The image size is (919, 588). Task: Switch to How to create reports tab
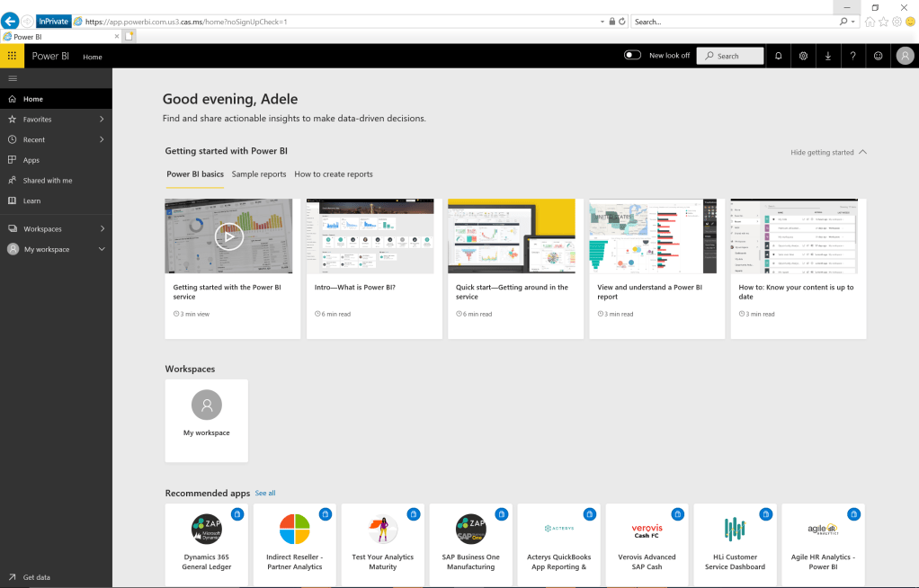(333, 174)
